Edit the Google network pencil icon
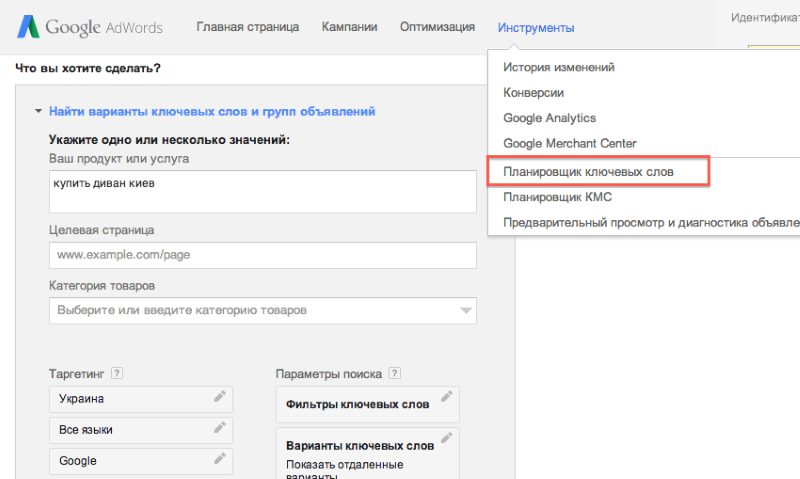800x479 pixels. [x=220, y=459]
